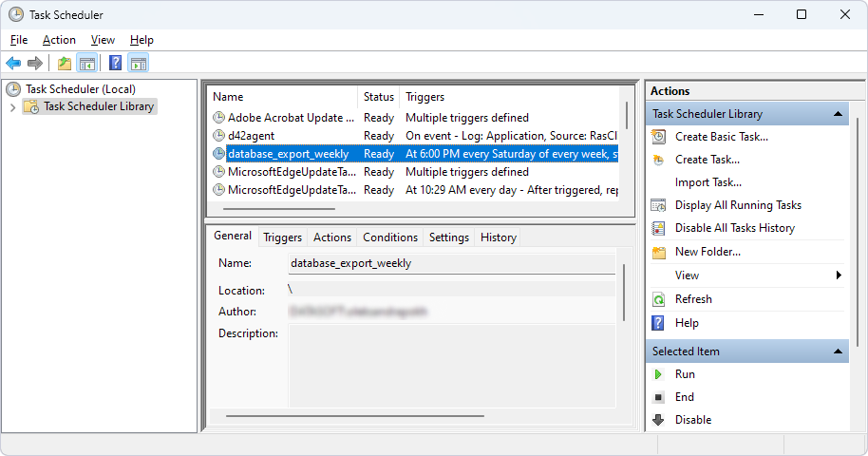Click the Disable All Tasks History icon
868x456 pixels.
[658, 228]
